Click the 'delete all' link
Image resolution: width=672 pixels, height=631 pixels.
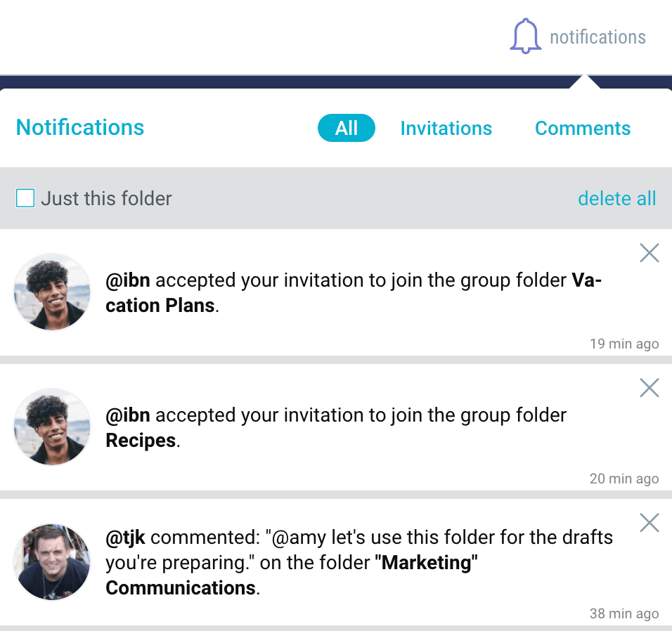click(x=616, y=198)
